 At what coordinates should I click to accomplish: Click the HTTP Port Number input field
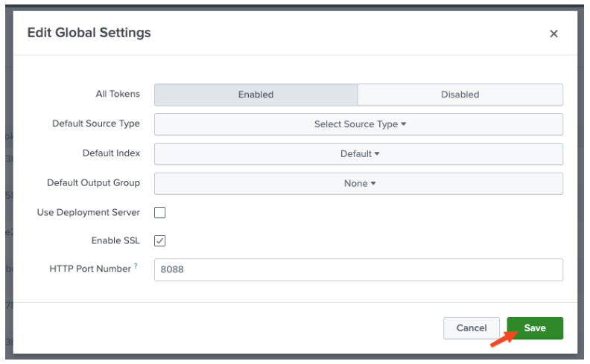tap(358, 269)
